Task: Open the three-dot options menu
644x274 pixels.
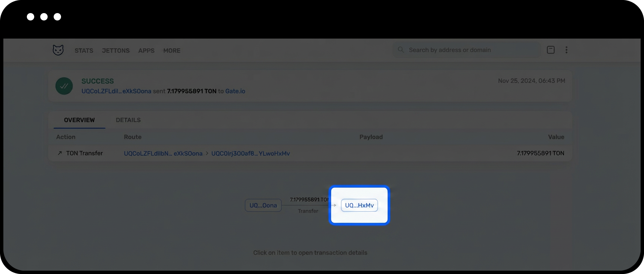Action: pyautogui.click(x=567, y=50)
